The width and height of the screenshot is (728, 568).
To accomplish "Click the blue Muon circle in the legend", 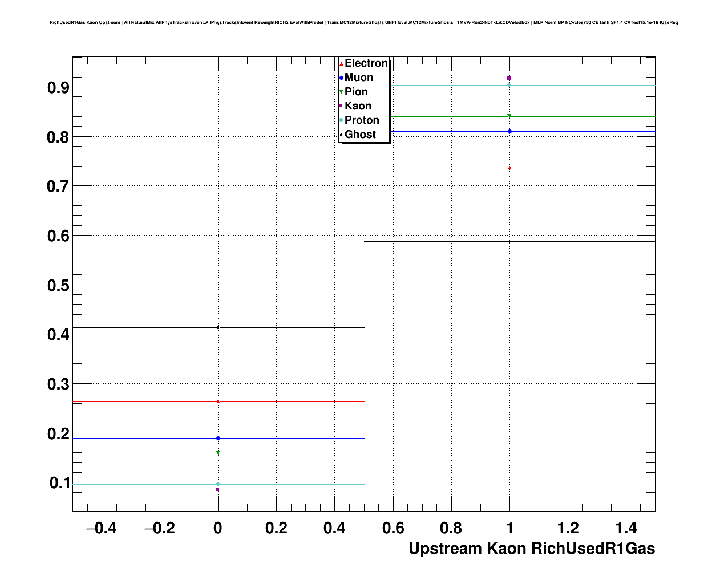I will click(341, 78).
